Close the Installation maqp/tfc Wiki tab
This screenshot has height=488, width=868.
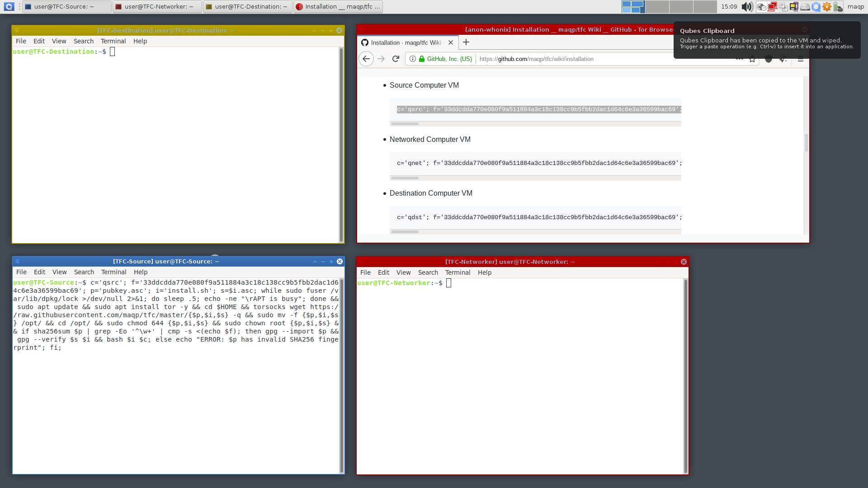coord(450,42)
